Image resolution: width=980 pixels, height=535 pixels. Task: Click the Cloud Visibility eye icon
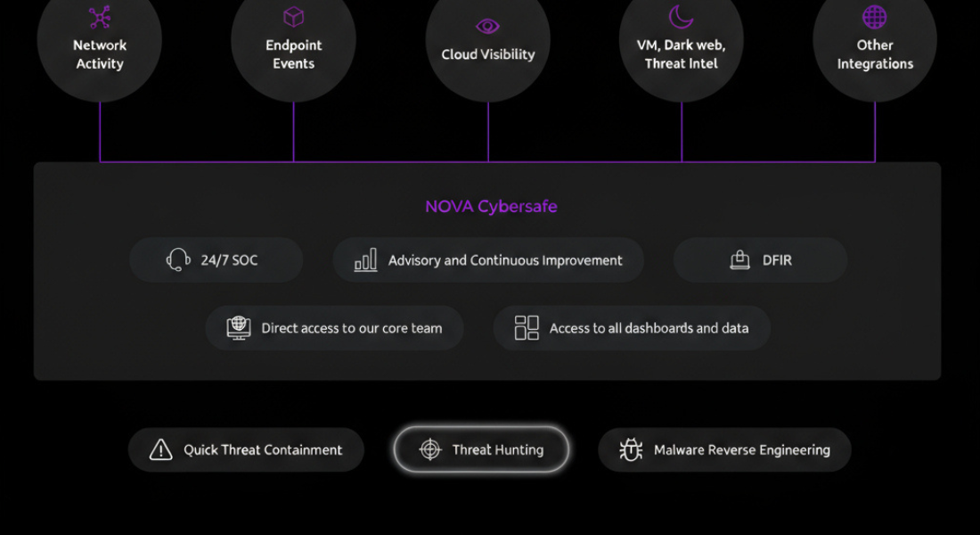(487, 26)
